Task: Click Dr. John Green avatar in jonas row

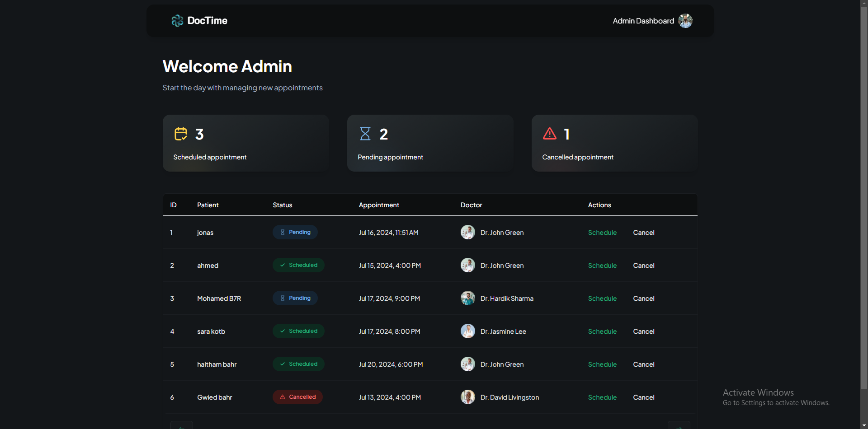Action: 468,232
